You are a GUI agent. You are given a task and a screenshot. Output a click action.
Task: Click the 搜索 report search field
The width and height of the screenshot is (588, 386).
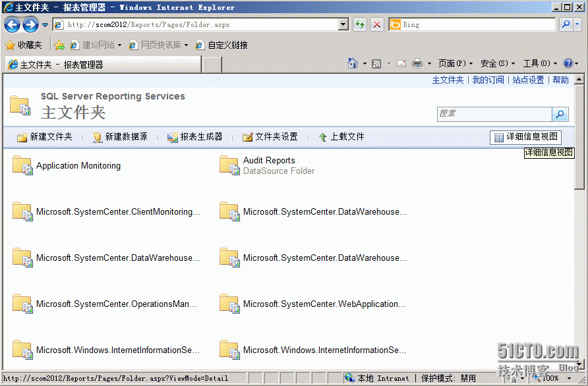[x=494, y=114]
